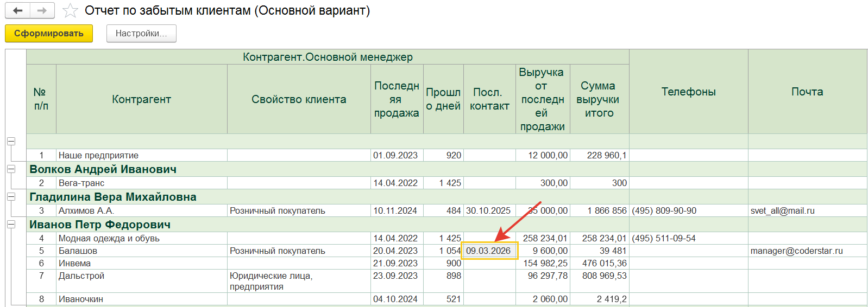This screenshot has width=868, height=307.
Task: Select the 12 000,00 revenue cell
Action: tap(543, 155)
